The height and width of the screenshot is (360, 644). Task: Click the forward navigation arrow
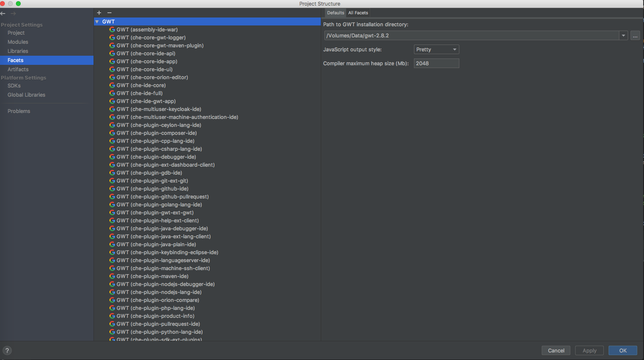point(13,14)
